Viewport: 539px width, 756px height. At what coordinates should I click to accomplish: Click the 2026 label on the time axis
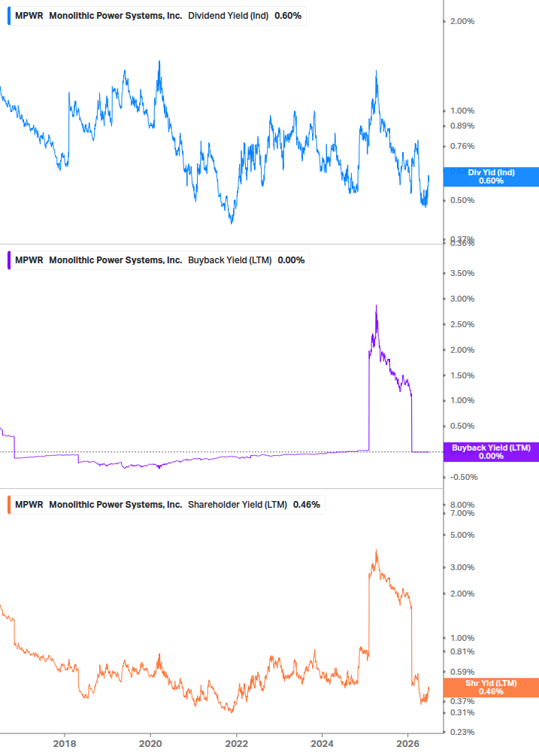point(408,743)
